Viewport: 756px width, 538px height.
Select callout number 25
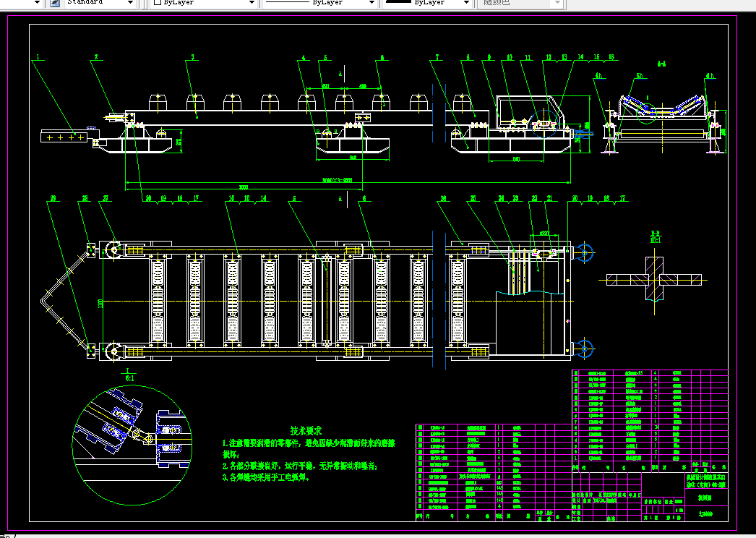click(x=473, y=198)
